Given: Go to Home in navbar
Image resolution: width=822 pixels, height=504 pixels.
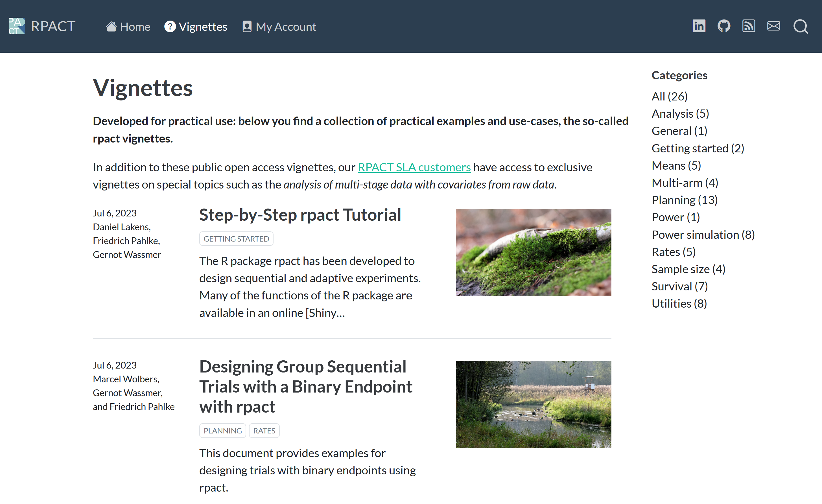Looking at the screenshot, I should 128,27.
